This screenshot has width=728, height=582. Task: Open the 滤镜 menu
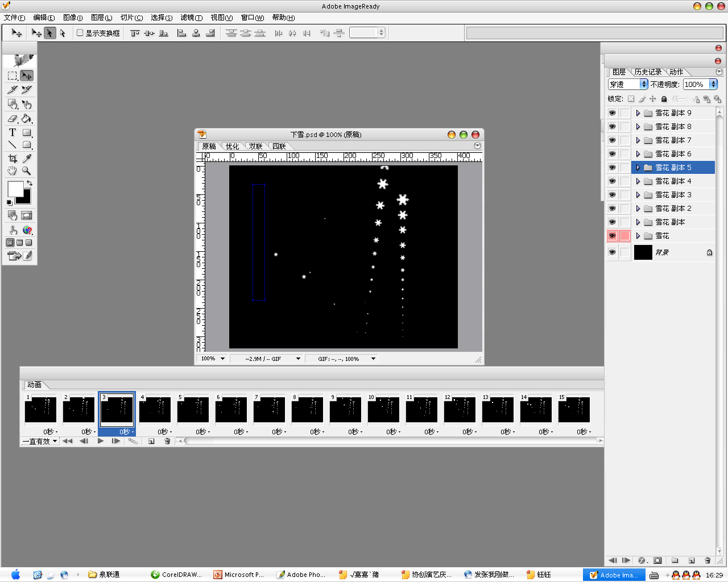(x=191, y=18)
